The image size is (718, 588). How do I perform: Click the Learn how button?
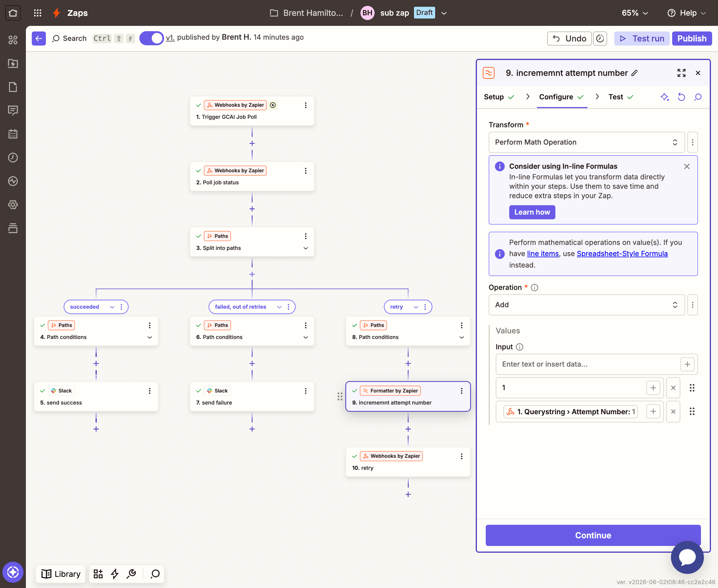(532, 212)
